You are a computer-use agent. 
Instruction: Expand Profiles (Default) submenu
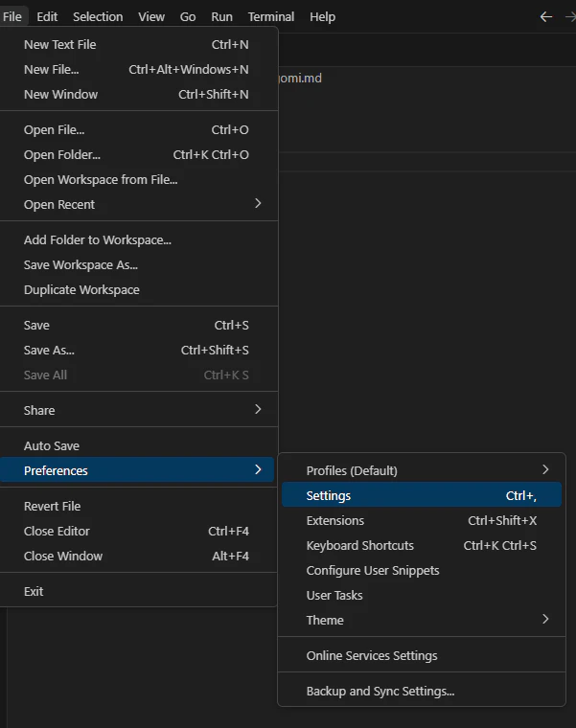(422, 470)
